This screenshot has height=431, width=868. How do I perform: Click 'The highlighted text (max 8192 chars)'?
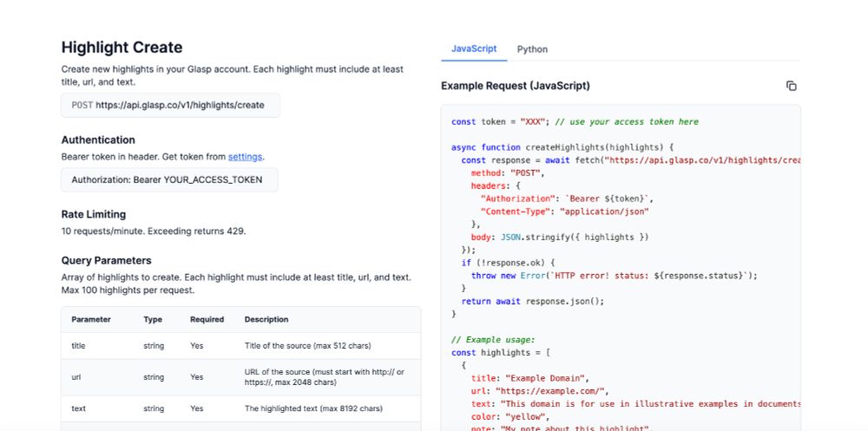click(313, 408)
